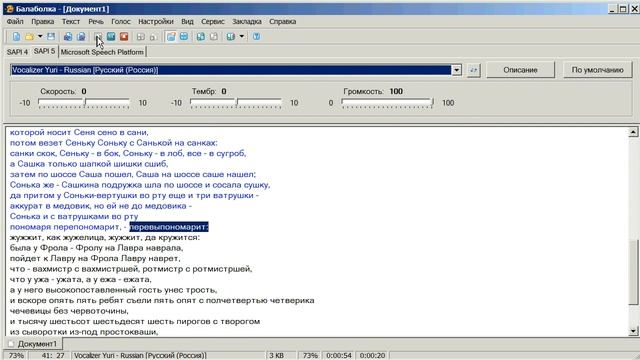Open the Закладка menu

[x=247, y=22]
